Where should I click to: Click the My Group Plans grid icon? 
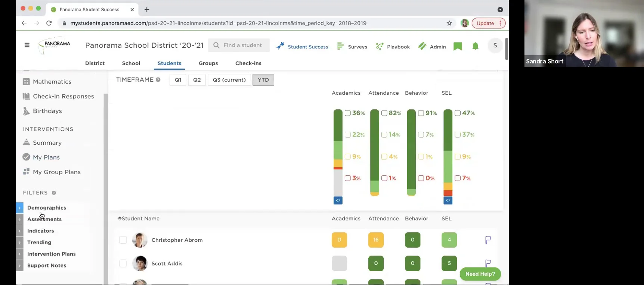click(x=26, y=172)
